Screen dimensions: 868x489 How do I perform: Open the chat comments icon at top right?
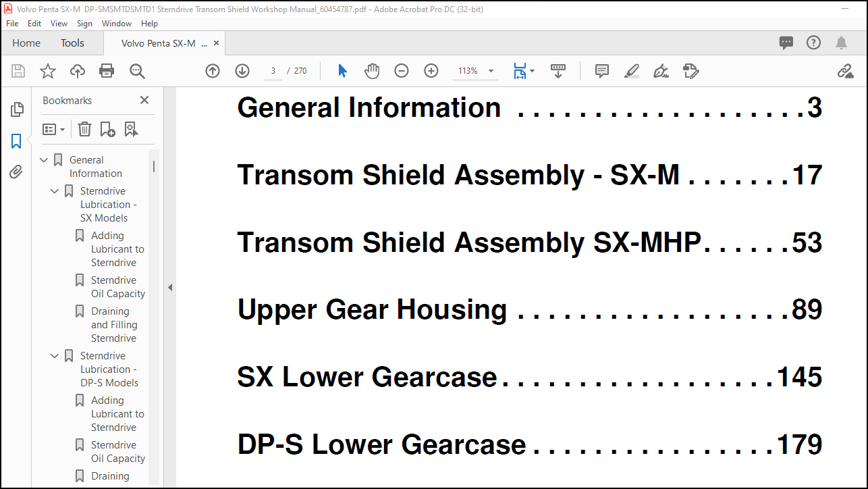[786, 43]
